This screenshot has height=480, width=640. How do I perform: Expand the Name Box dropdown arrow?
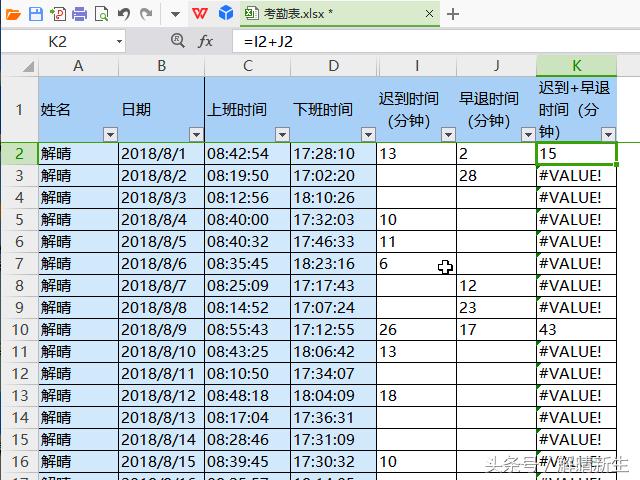point(119,42)
